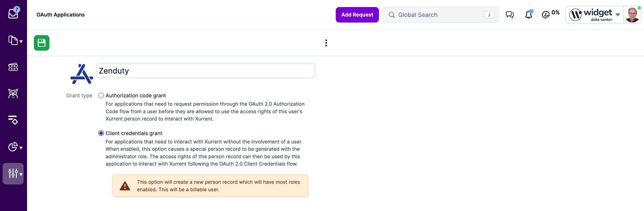Open the tickets icon in the sidebar
This screenshot has height=211, width=644.
(13, 67)
